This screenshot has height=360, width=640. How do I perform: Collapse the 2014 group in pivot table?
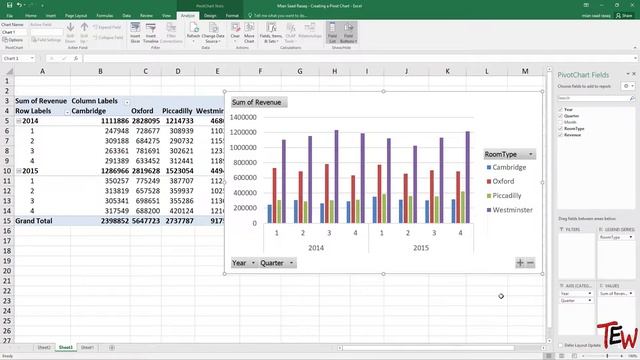(18, 121)
